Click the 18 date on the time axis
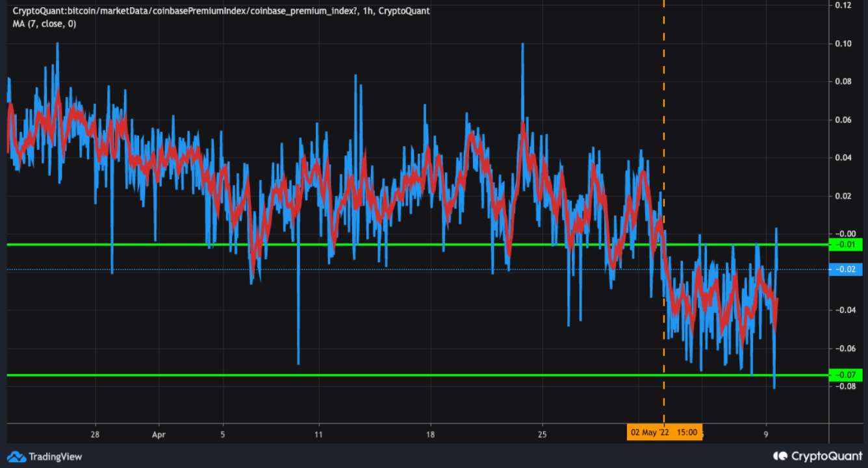868x468 pixels. [x=430, y=434]
